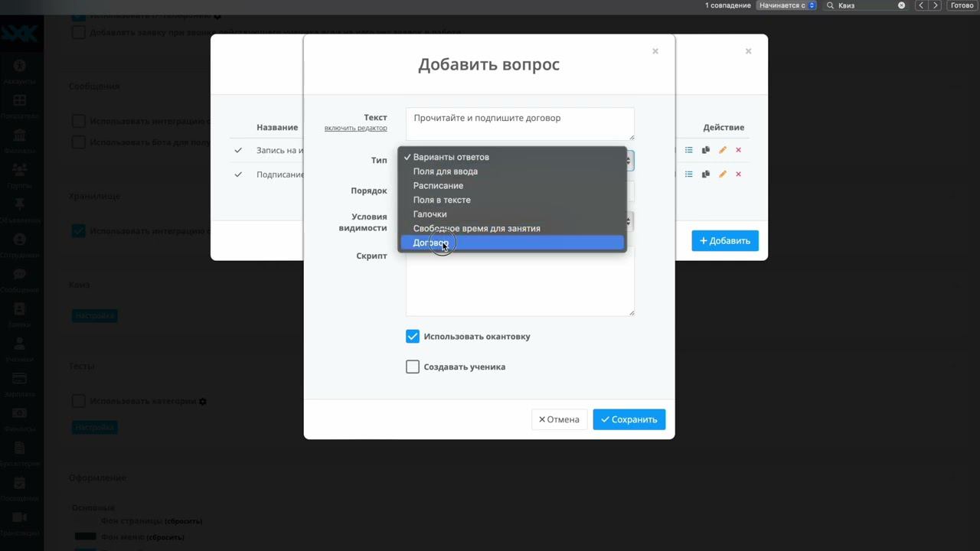Viewport: 980px width, 551px height.
Task: Open Ученики in the left sidebar
Action: 20,350
